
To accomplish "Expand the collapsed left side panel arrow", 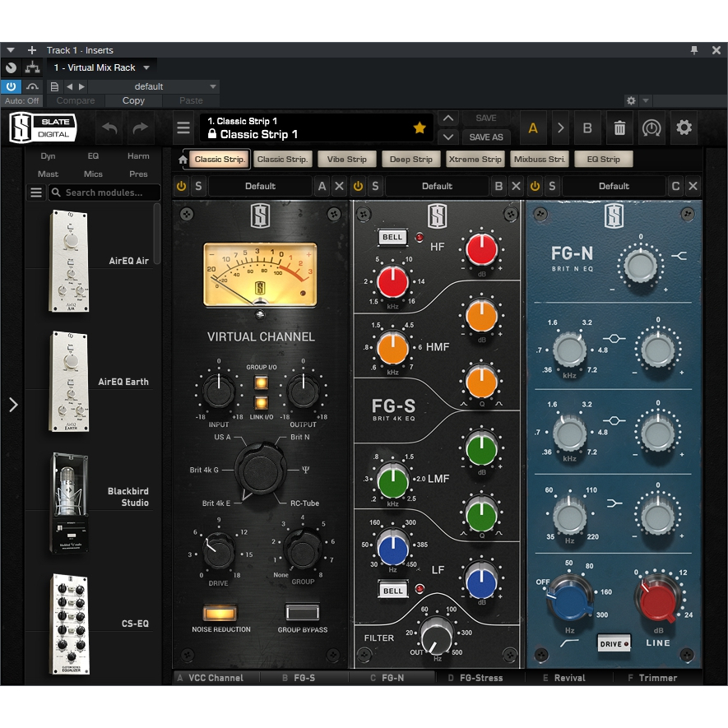I will point(12,404).
